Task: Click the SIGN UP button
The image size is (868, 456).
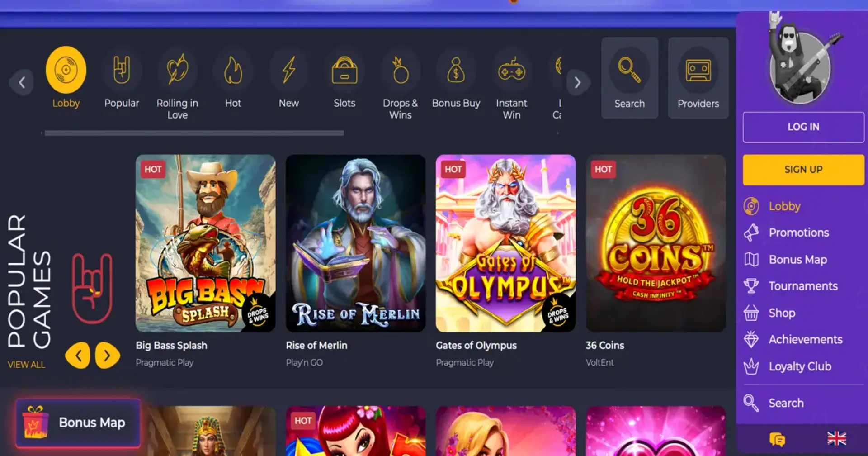Action: click(803, 170)
